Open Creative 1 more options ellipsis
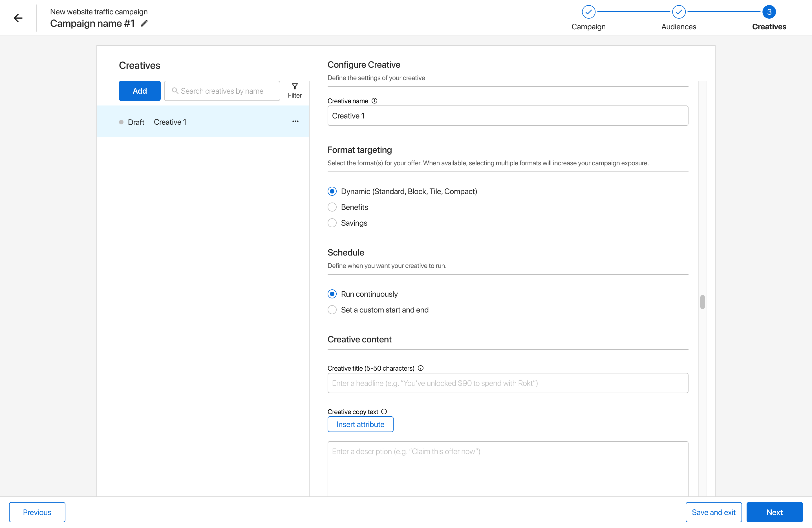Screen dimensions: 812x528 (295, 122)
